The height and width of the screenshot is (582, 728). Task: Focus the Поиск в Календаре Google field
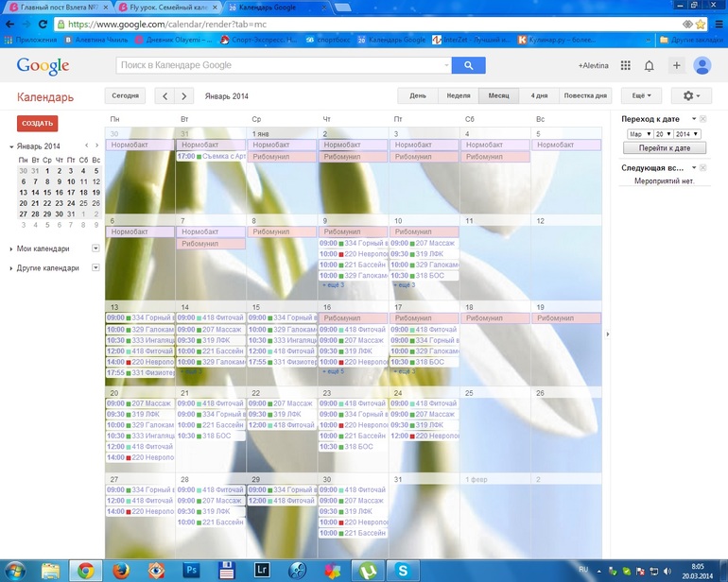tap(281, 65)
